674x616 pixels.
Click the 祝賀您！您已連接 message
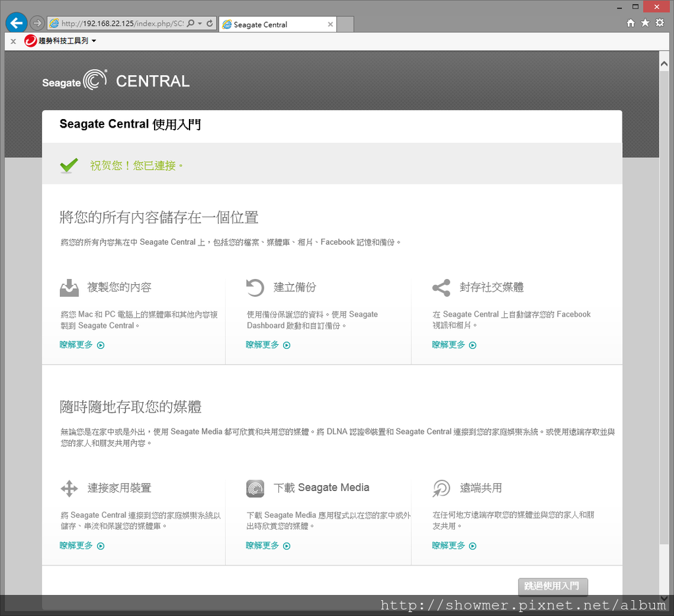(136, 165)
